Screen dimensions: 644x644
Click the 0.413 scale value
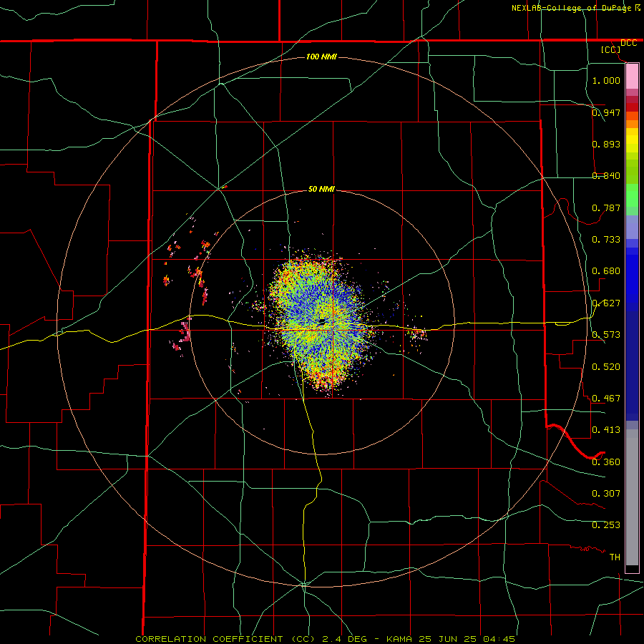[606, 430]
